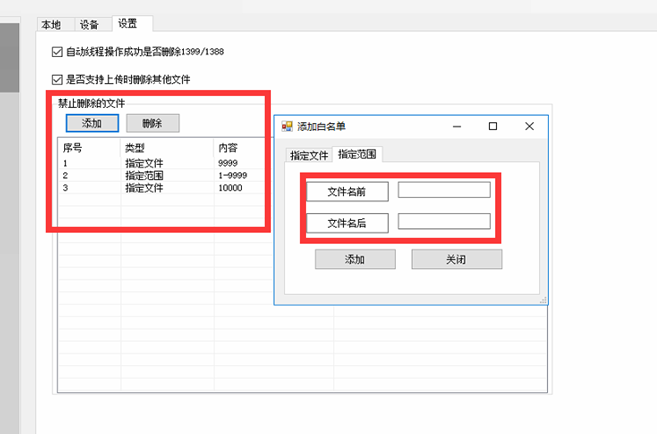Open the 指定文件 tab in dialog

(x=309, y=155)
